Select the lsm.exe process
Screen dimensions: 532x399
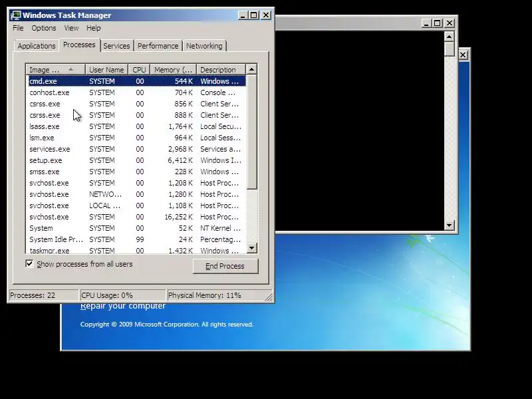[136, 138]
